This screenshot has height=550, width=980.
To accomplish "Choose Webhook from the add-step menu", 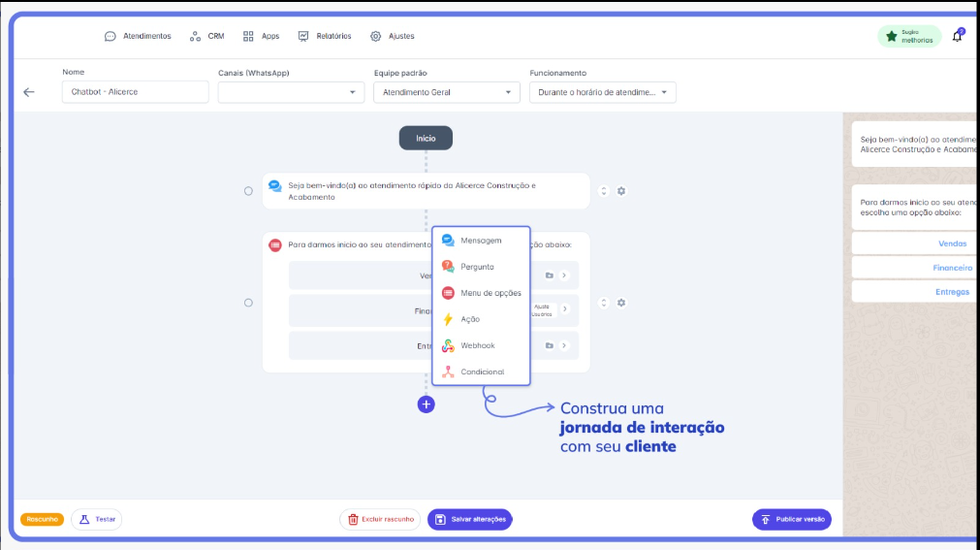I will (x=481, y=345).
